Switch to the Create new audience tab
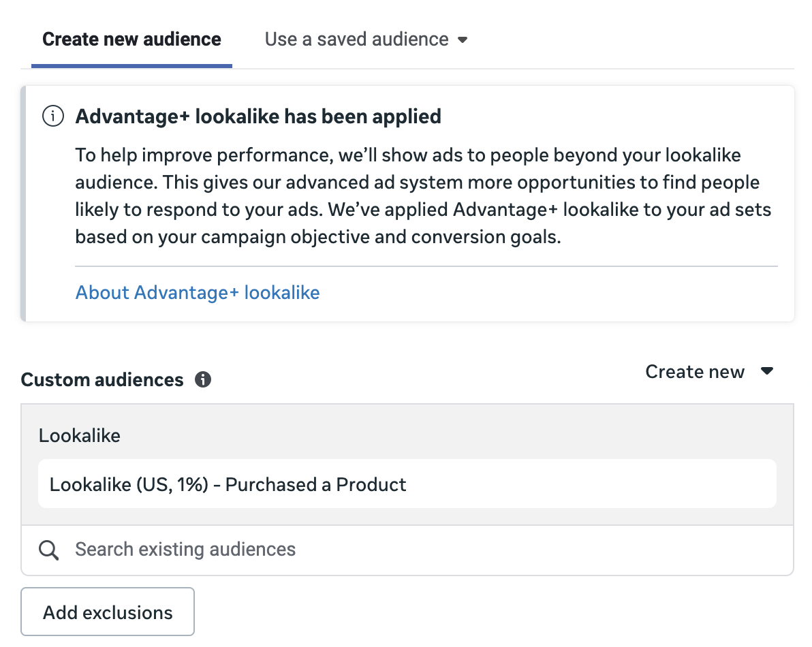Screen dimensions: 812x647 [131, 40]
